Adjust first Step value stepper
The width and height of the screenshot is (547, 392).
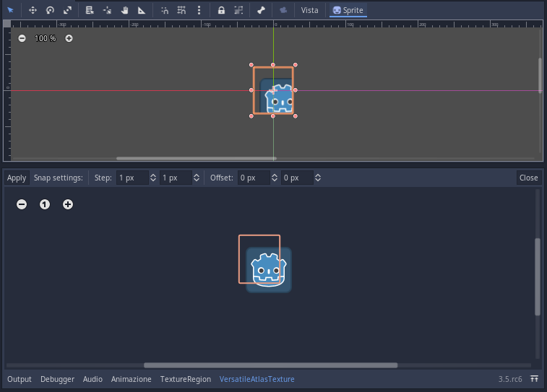pos(152,178)
